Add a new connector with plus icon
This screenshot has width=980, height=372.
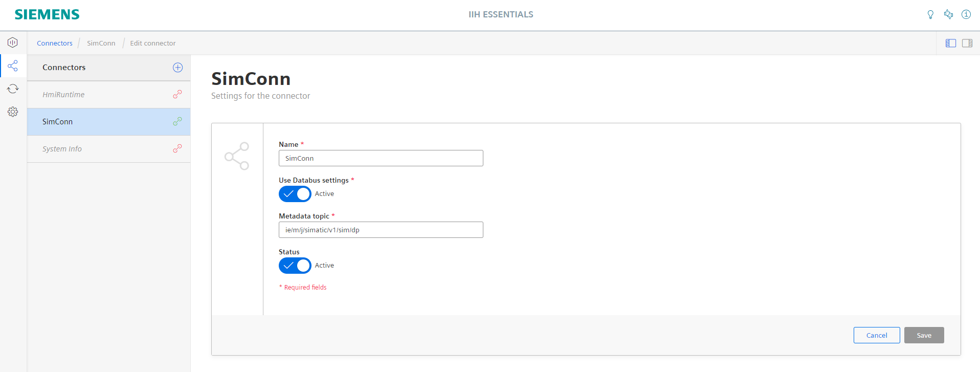tap(178, 68)
